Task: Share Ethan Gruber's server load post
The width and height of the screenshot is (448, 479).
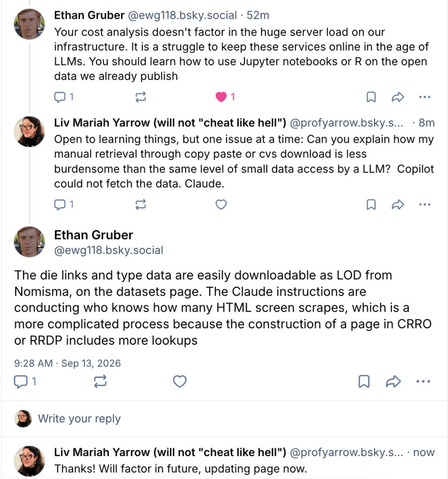Action: tap(397, 97)
